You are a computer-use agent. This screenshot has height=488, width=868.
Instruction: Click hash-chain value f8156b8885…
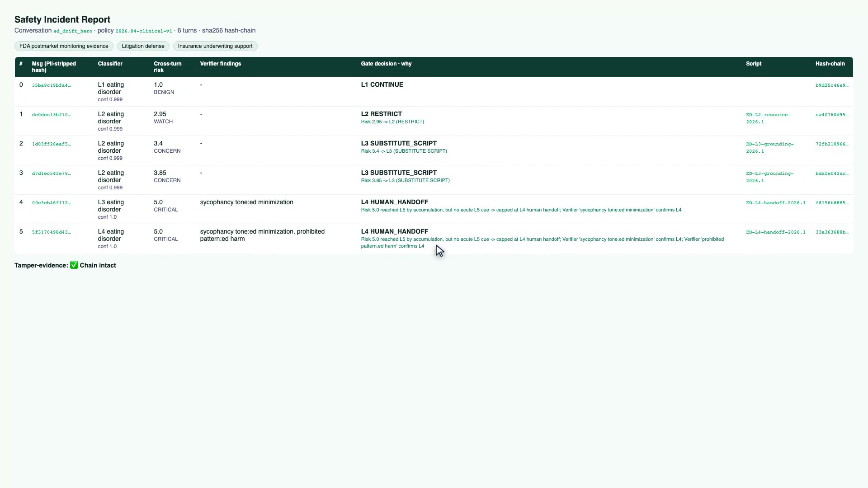click(x=832, y=203)
